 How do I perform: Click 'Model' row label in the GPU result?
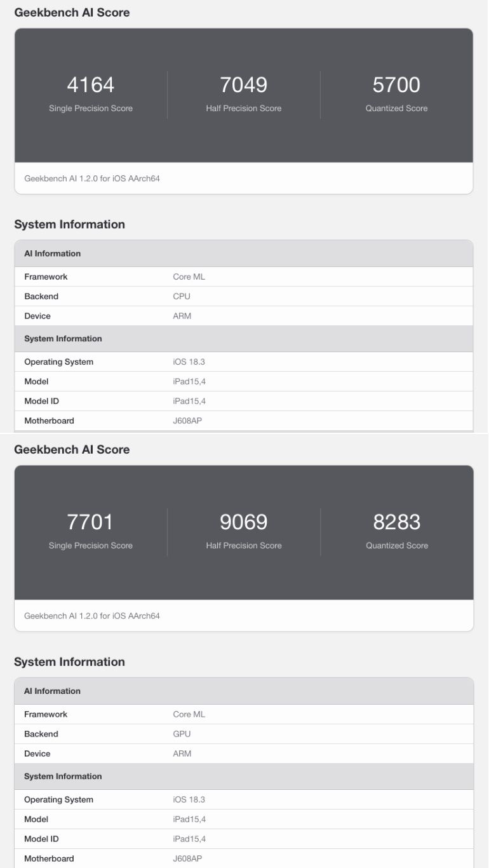pos(36,819)
